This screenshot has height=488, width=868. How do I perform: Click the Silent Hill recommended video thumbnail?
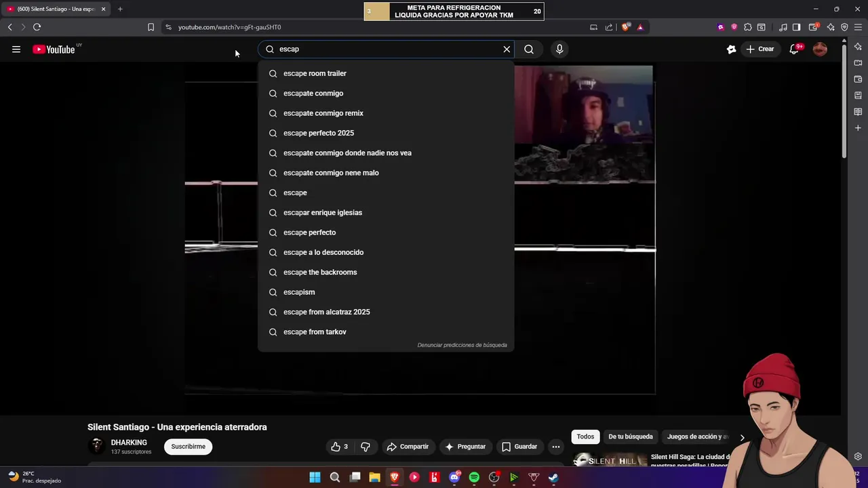point(610,460)
